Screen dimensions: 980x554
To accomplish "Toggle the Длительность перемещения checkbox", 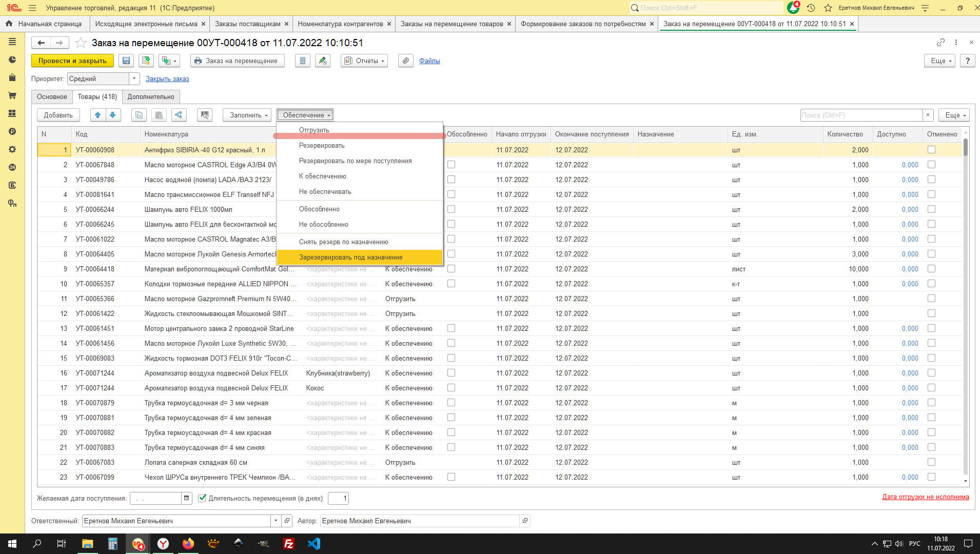I will pos(202,498).
